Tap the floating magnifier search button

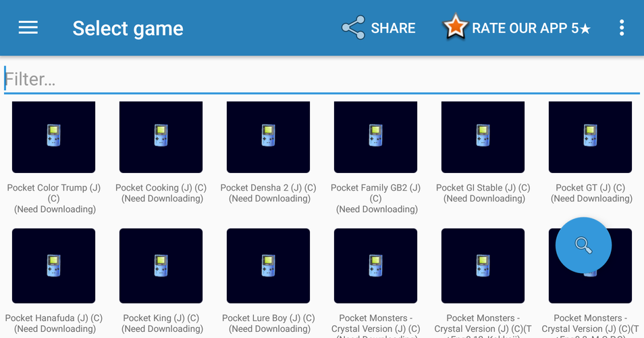click(x=583, y=245)
